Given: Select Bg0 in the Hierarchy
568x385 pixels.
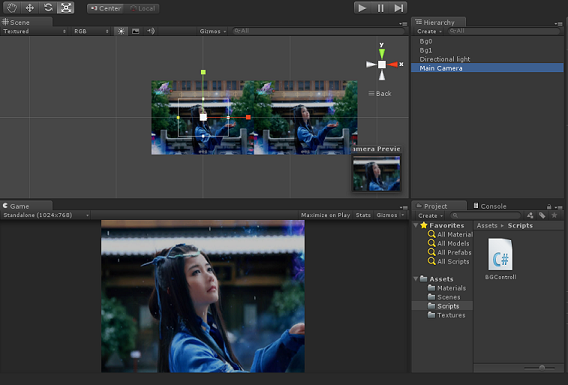Looking at the screenshot, I should pos(487,41).
